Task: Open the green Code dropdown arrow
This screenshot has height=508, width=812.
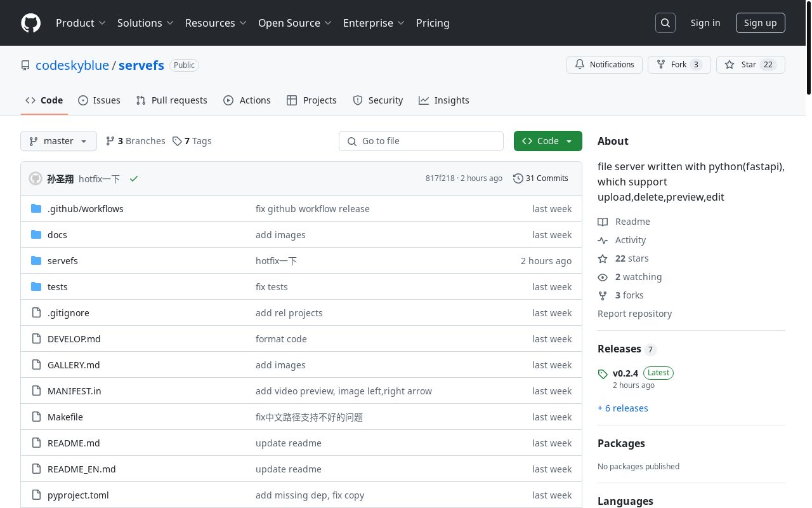Action: coord(568,141)
